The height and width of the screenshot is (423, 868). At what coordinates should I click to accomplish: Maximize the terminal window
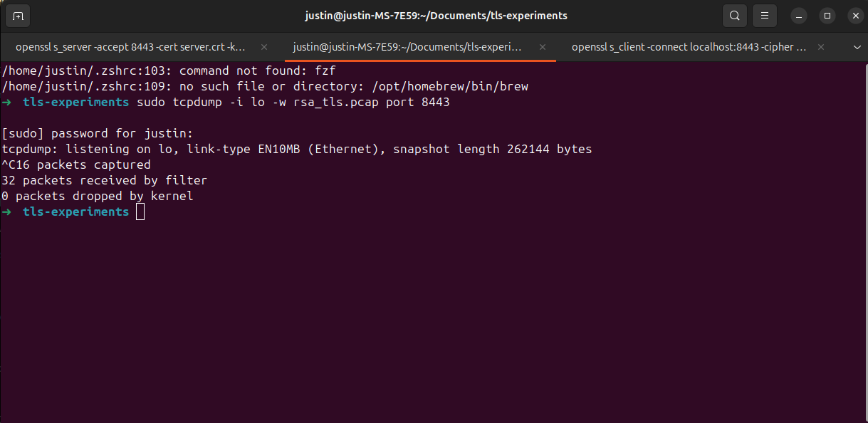point(827,15)
